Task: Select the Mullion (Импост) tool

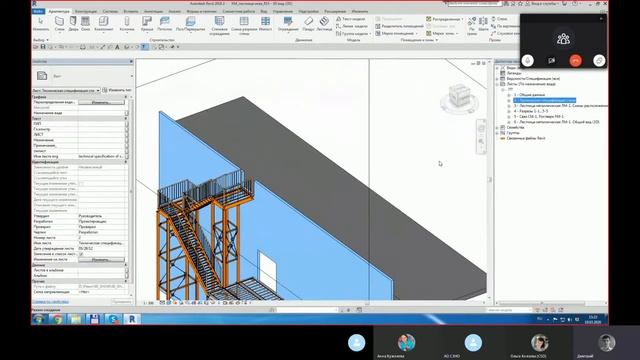Action: [265, 24]
